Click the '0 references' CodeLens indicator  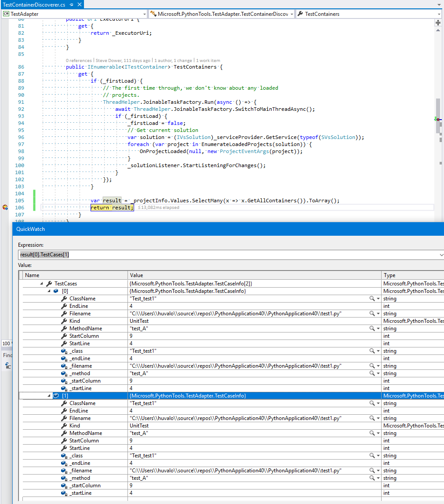(79, 60)
